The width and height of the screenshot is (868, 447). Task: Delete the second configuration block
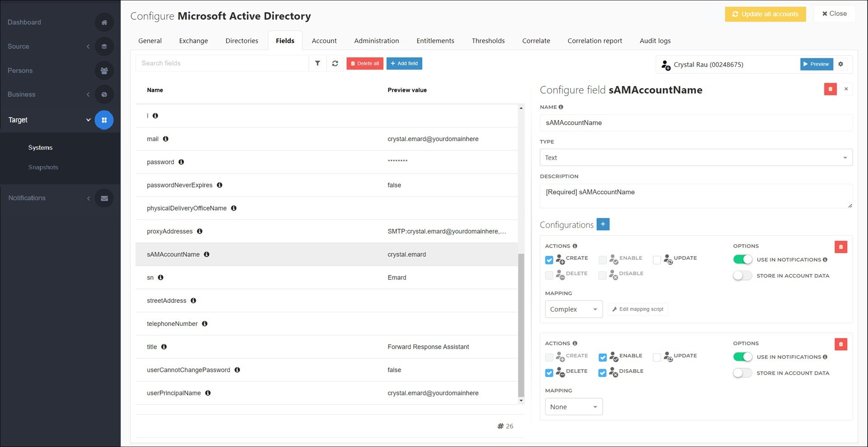[840, 344]
